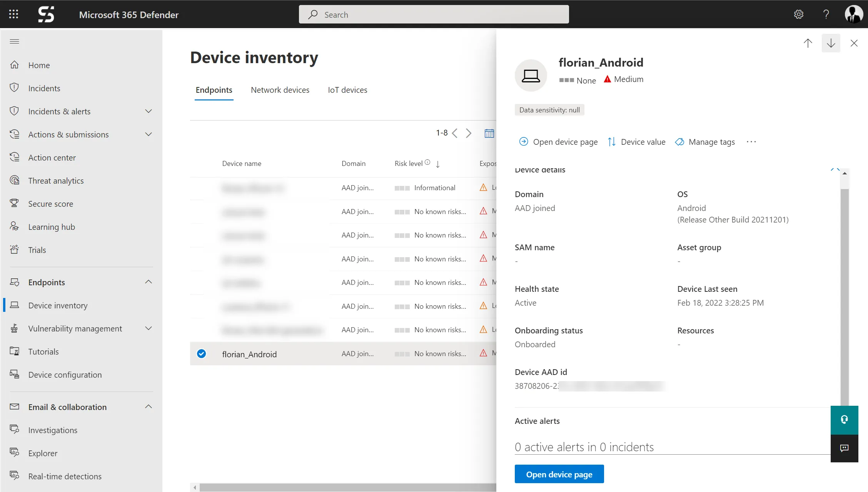Click Open device page toolbar link
868x492 pixels.
click(x=558, y=142)
